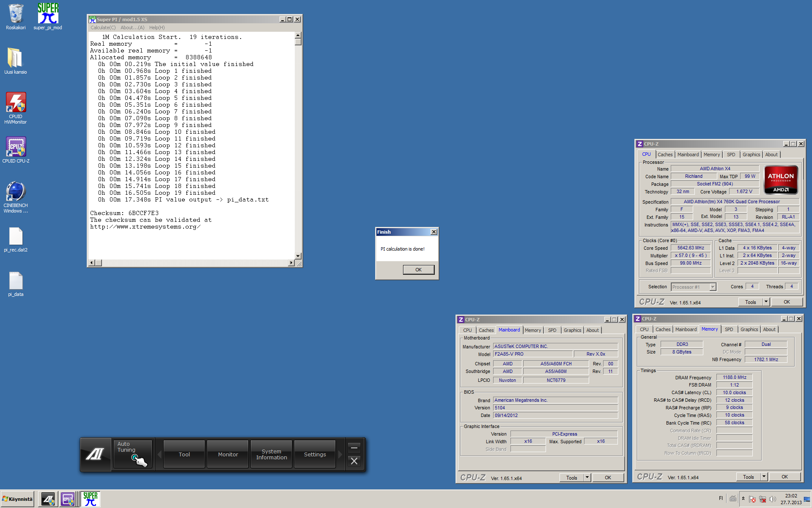Click the AMD Athlon processor logo

781,179
